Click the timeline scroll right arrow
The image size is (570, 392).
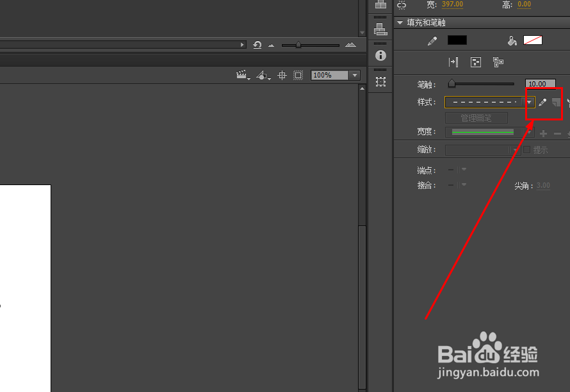click(x=242, y=45)
